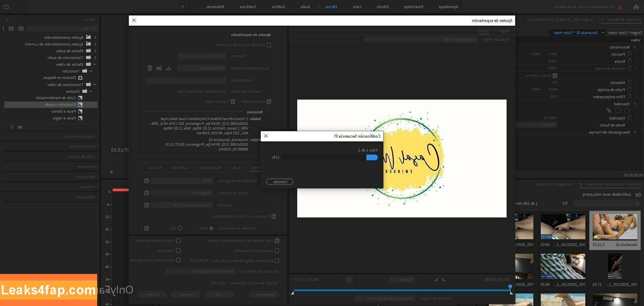The width and height of the screenshot is (644, 306).
Task: Enable Coincidir ajustes de secuencia checkbox
Action: click(x=269, y=45)
